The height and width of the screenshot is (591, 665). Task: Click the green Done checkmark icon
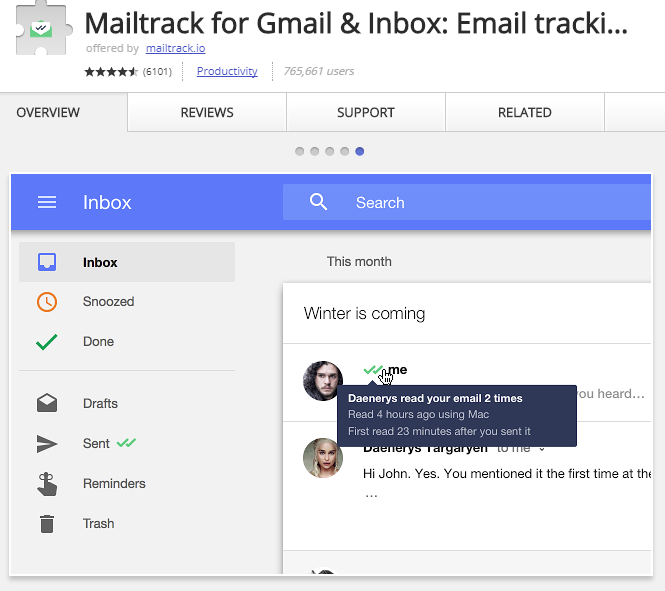pyautogui.click(x=47, y=342)
